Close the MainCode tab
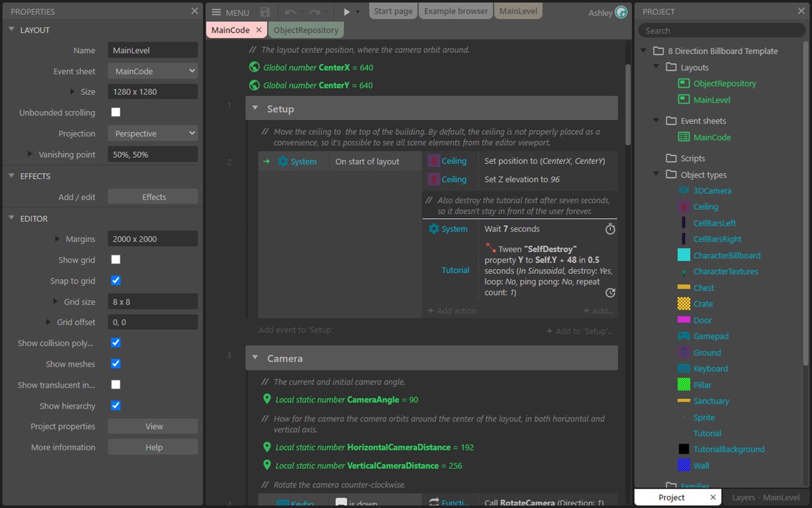Viewport: 812px width, 508px height. coord(259,30)
